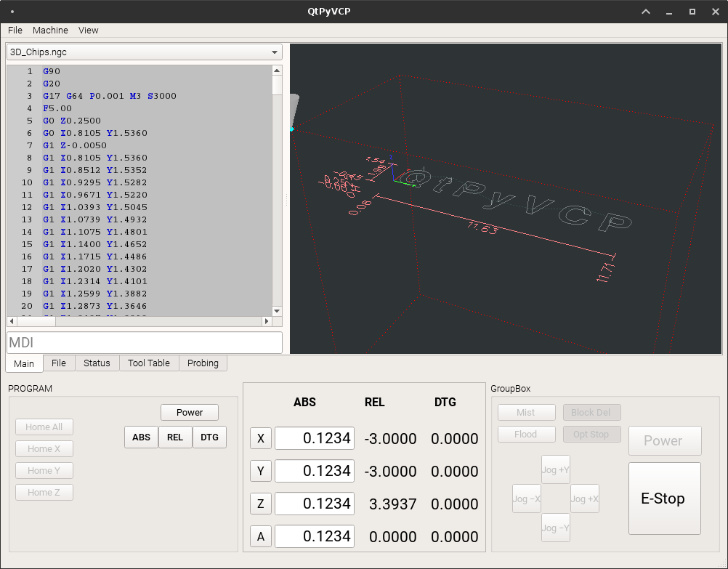The width and height of the screenshot is (728, 569).
Task: Click the Y axis button in DRO
Action: [x=260, y=471]
